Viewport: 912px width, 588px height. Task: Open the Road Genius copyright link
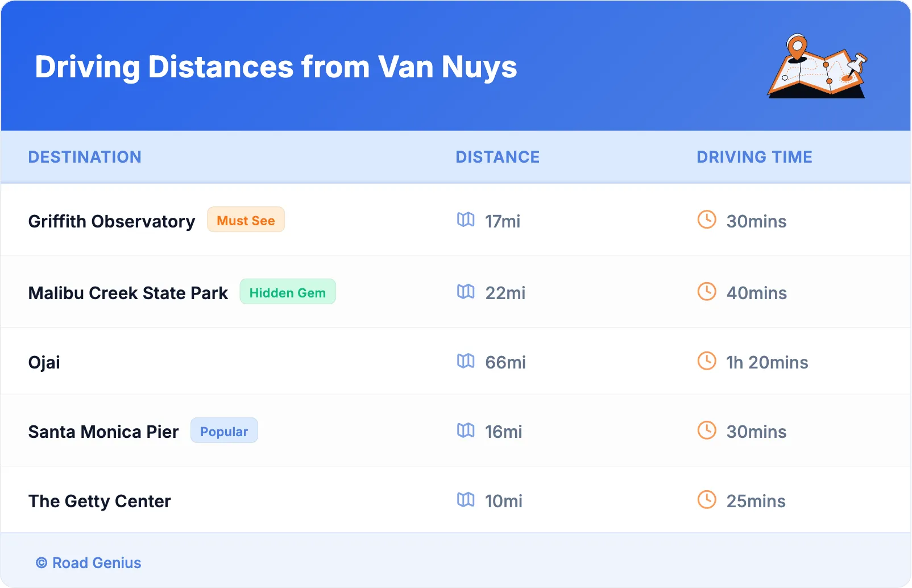click(x=89, y=563)
